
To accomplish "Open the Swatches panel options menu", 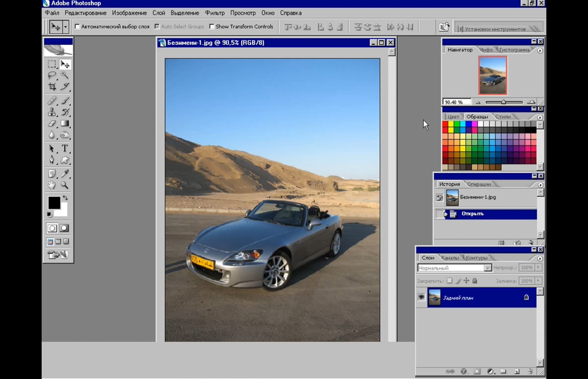I will pyautogui.click(x=540, y=117).
